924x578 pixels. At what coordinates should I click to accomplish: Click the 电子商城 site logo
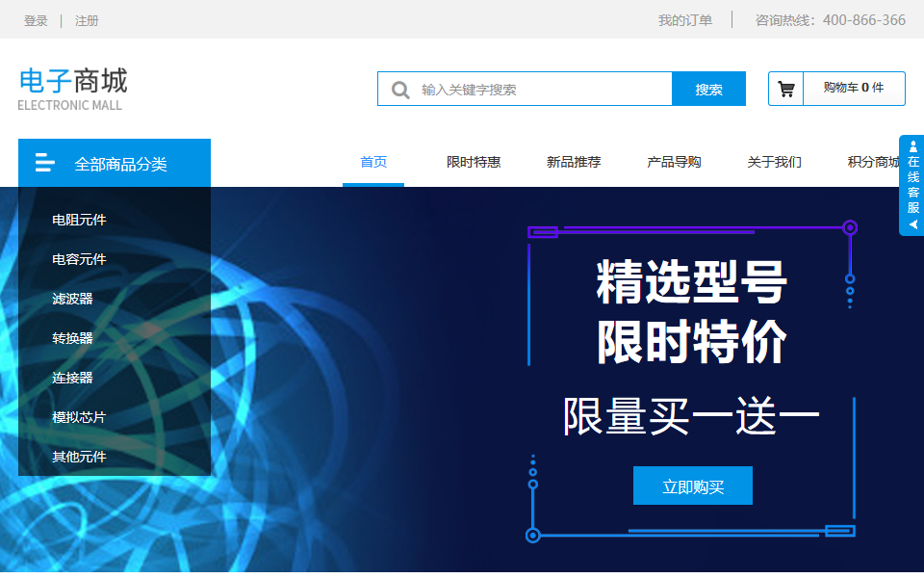coord(72,88)
